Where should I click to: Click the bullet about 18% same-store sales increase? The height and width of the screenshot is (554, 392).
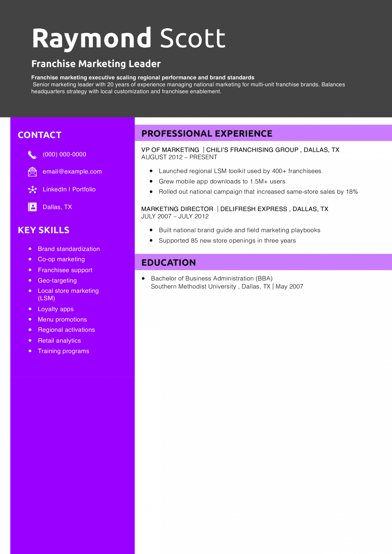(258, 192)
